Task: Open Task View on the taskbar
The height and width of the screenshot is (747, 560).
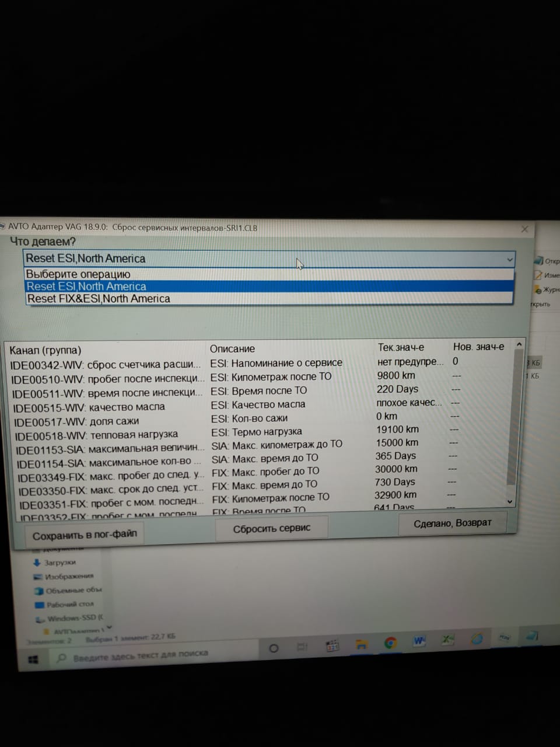Action: [302, 647]
